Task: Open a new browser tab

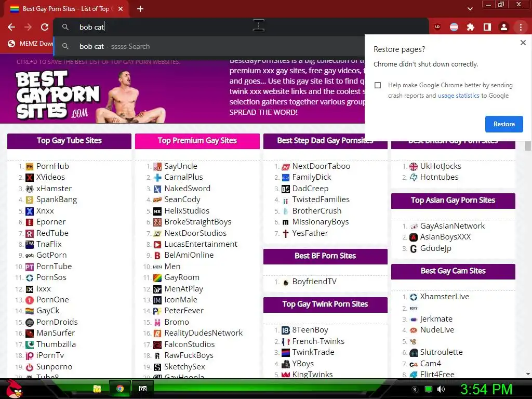Action: point(140,9)
